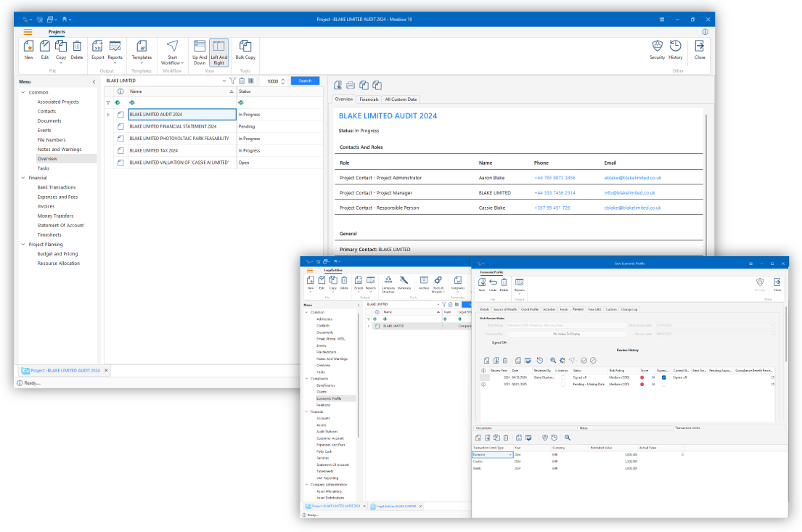Expand the BLAKE LIMITED AUDIT 2024 row
Image resolution: width=802 pixels, height=532 pixels.
(x=109, y=115)
